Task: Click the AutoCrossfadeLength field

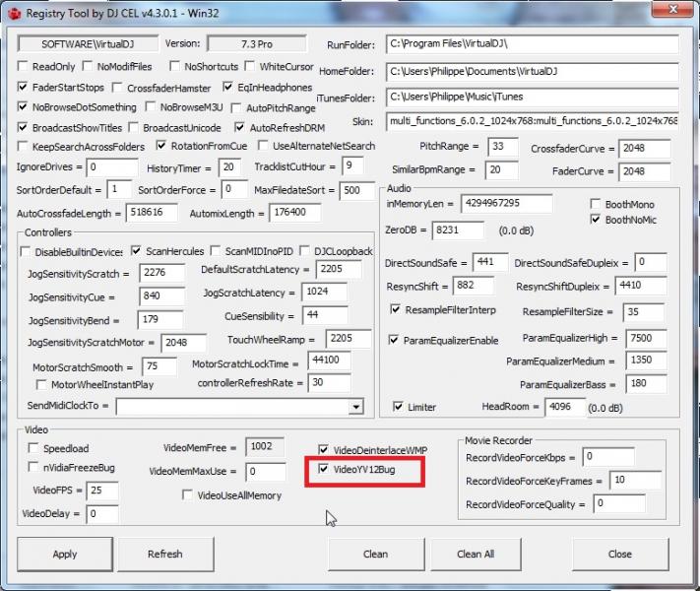Action: (152, 212)
